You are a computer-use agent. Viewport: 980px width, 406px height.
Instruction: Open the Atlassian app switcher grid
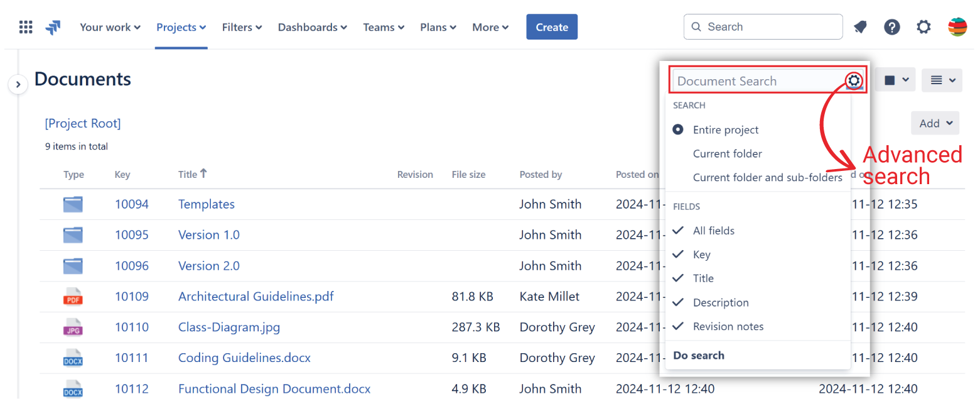(x=25, y=26)
